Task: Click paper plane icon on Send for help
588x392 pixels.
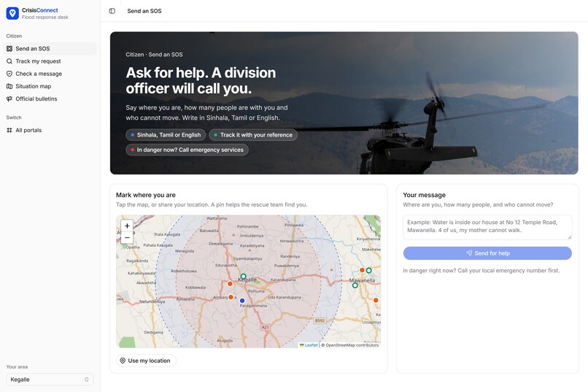Action: (469, 253)
